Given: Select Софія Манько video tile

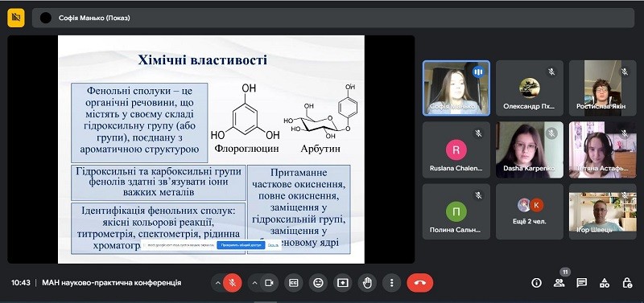Looking at the screenshot, I should pos(456,88).
